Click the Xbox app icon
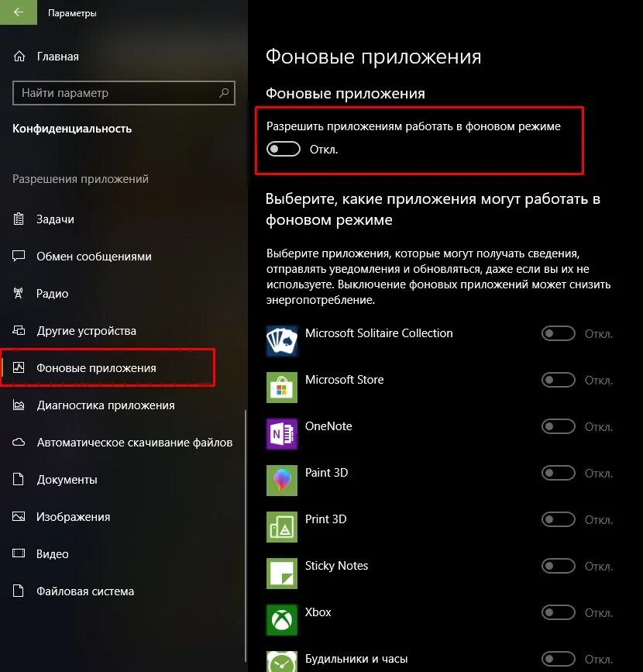 point(282,620)
